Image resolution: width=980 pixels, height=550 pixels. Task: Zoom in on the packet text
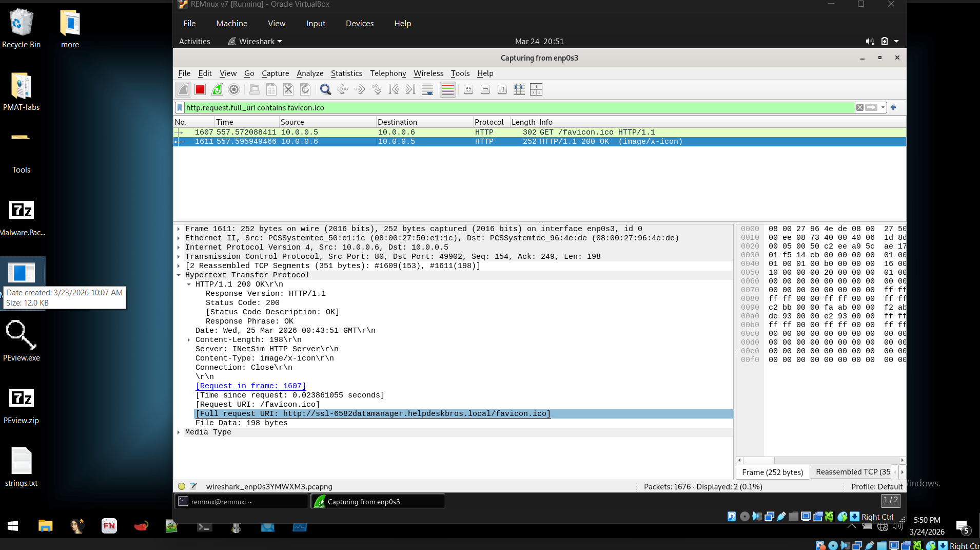468,90
